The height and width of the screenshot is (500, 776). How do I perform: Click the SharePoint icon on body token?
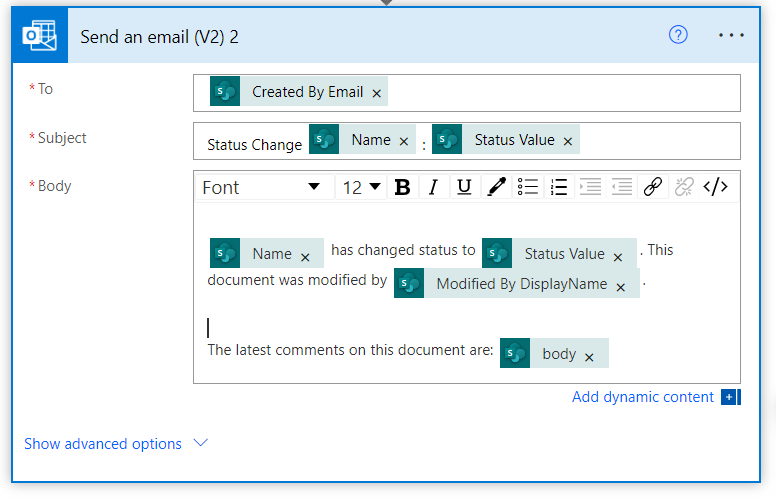coord(515,353)
